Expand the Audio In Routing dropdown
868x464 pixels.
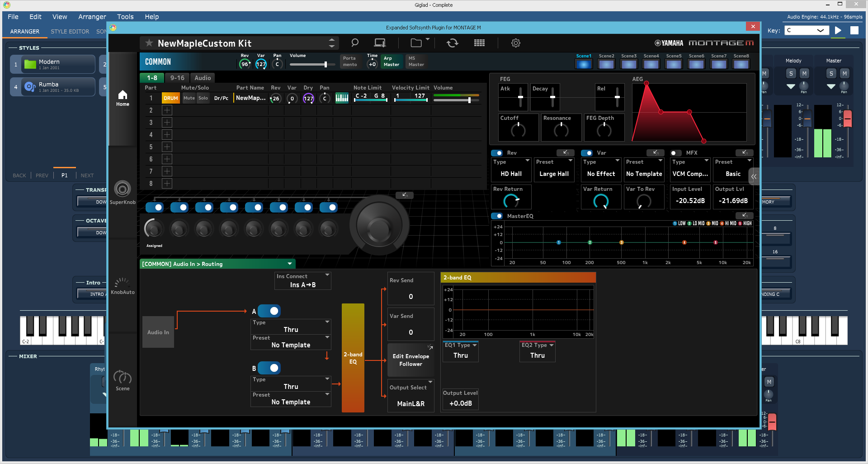click(x=217, y=264)
